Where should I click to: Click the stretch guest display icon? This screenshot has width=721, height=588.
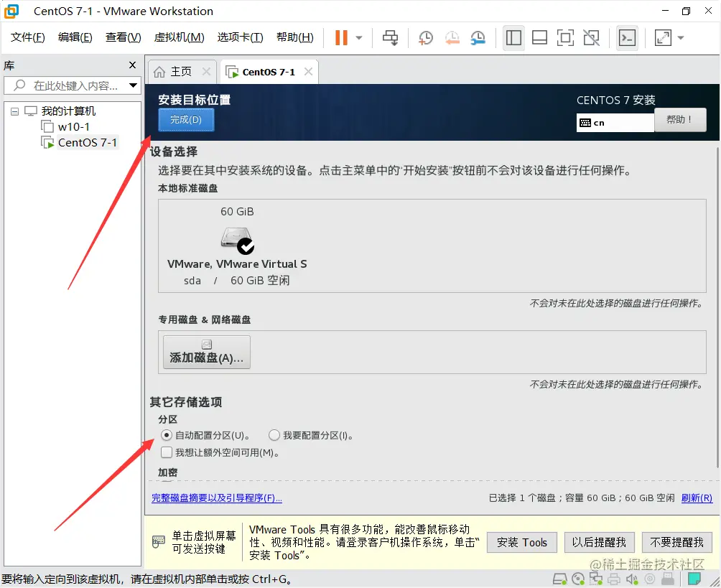(663, 38)
